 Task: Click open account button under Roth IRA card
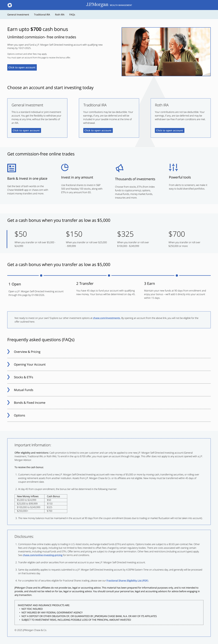click(x=169, y=130)
